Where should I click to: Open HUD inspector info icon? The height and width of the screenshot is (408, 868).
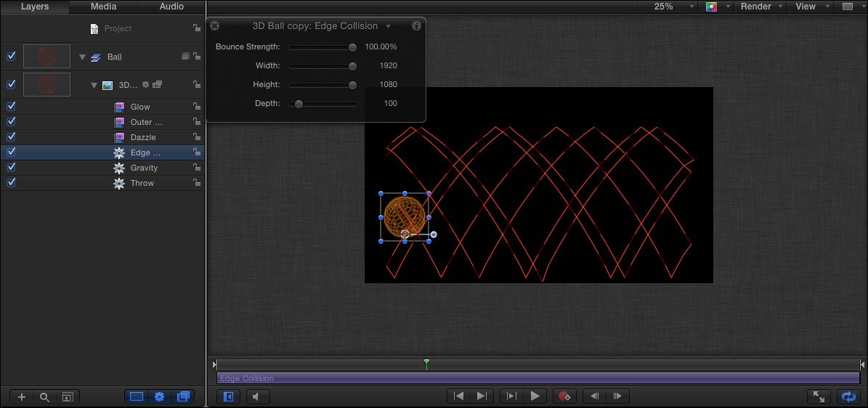416,25
